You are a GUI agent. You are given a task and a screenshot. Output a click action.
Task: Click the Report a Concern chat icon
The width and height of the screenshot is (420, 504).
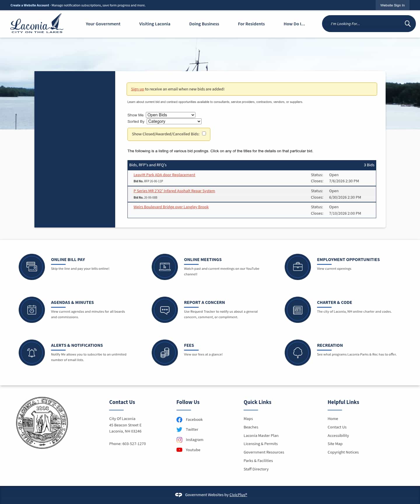click(165, 310)
